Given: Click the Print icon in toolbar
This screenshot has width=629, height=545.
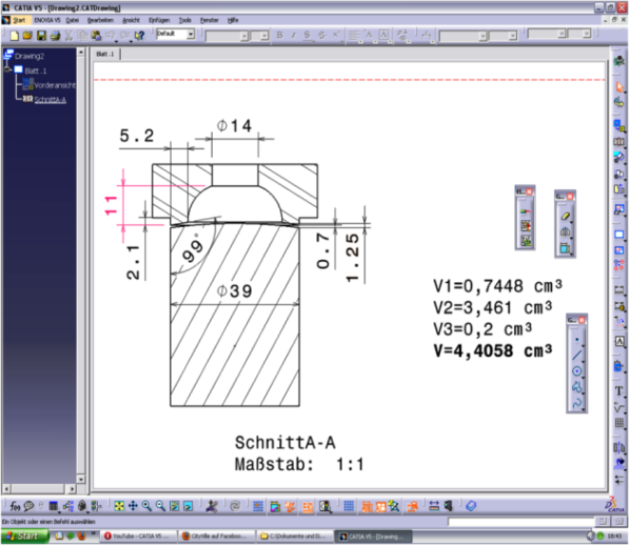Looking at the screenshot, I should point(54,35).
